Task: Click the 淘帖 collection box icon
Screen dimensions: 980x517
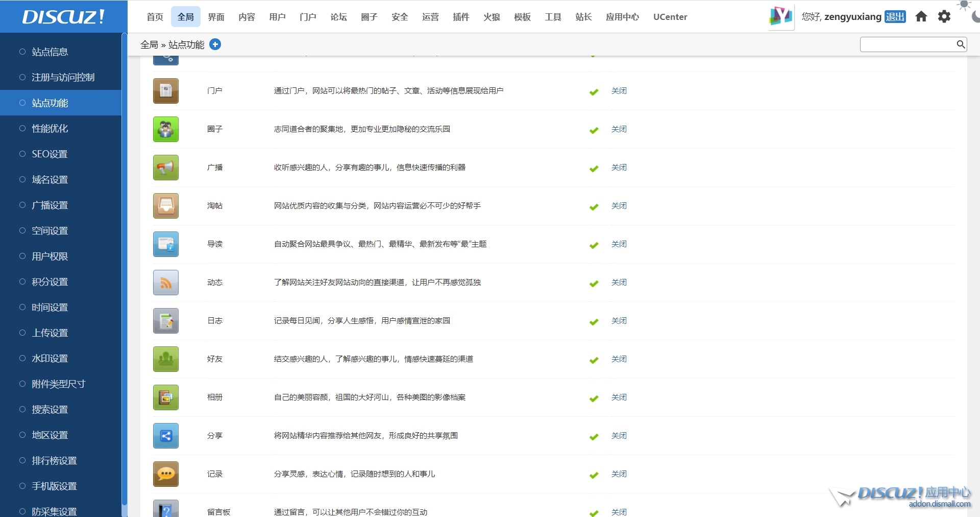Action: [165, 206]
